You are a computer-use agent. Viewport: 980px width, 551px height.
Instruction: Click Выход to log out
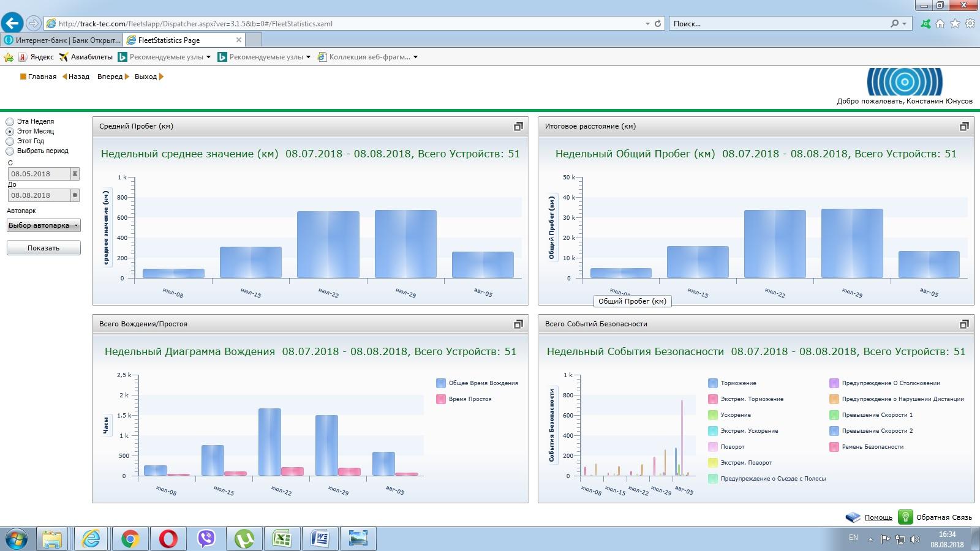coord(149,77)
